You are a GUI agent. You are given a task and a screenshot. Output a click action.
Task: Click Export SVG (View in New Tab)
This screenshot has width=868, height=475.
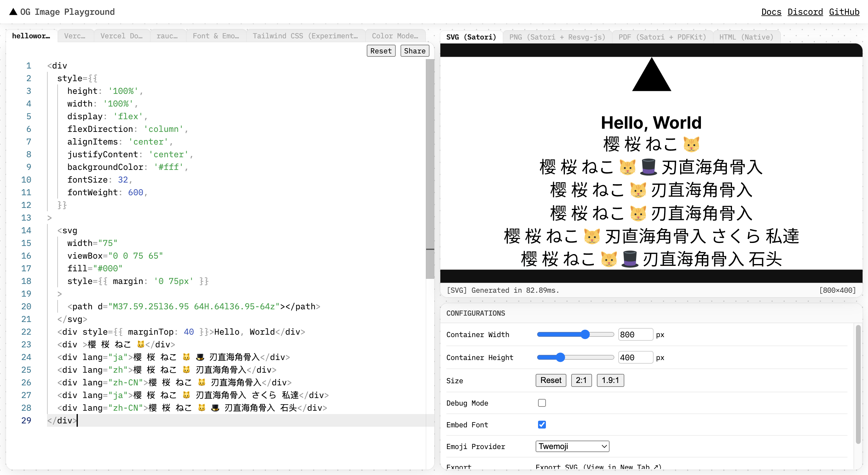click(x=599, y=467)
